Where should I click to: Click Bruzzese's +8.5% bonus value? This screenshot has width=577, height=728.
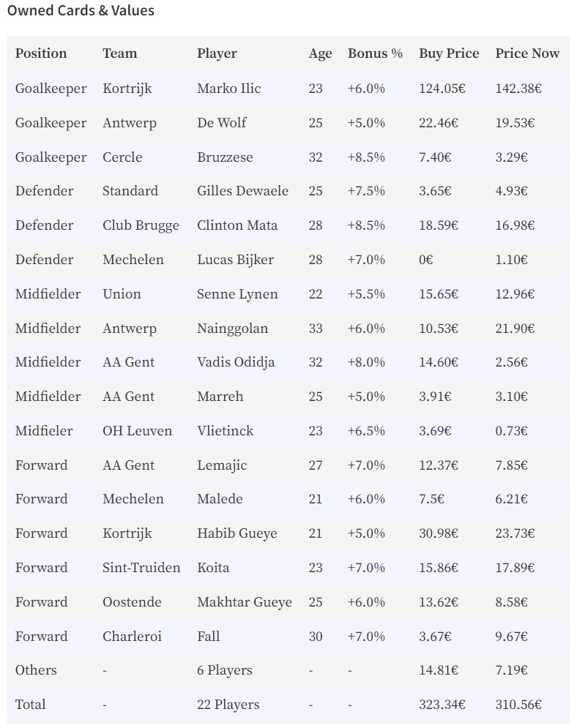[x=366, y=157]
